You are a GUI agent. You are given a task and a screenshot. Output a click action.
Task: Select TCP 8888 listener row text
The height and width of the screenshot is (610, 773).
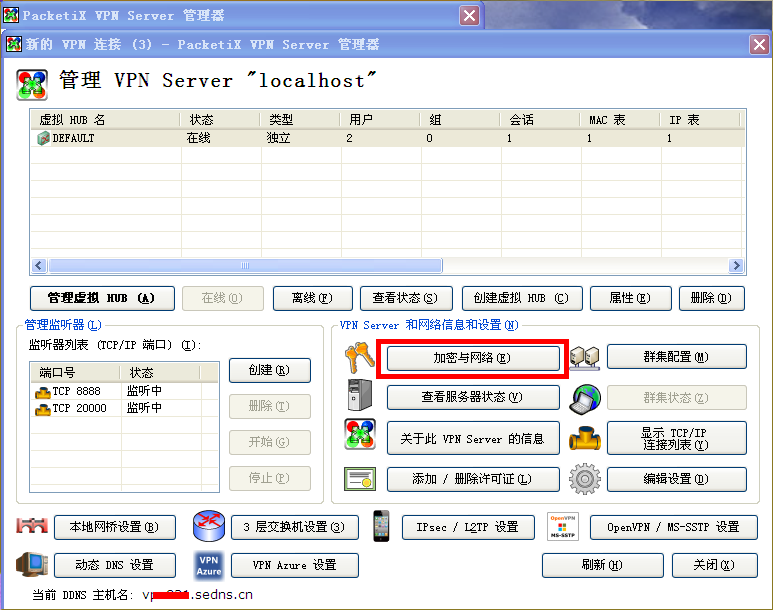76,392
